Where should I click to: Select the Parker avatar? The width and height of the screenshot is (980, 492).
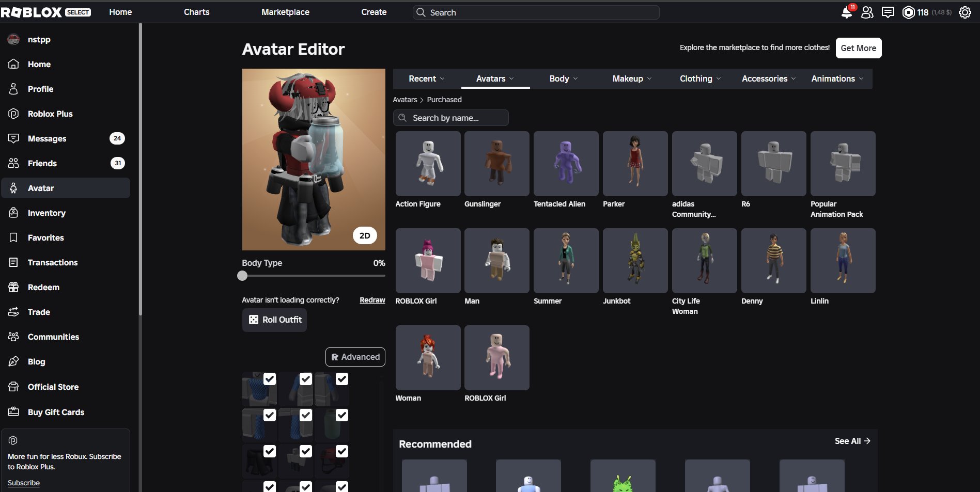[635, 164]
